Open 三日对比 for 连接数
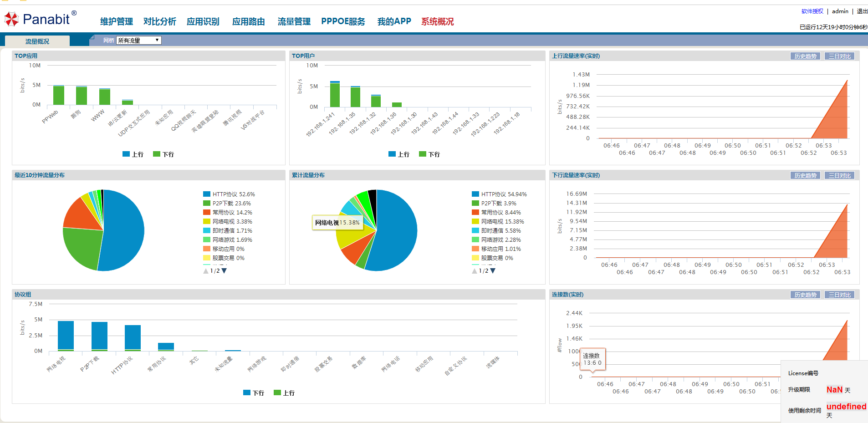 [839, 295]
